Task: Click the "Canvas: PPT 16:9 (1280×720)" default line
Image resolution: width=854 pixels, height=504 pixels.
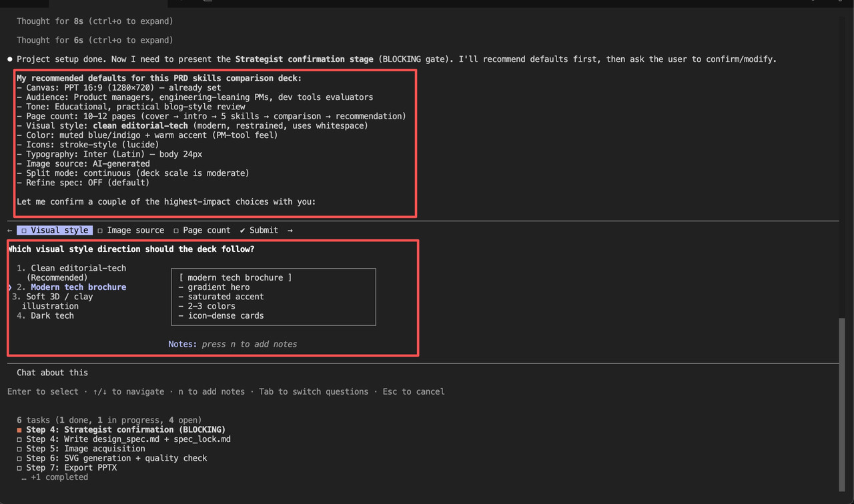Action: [x=119, y=88]
